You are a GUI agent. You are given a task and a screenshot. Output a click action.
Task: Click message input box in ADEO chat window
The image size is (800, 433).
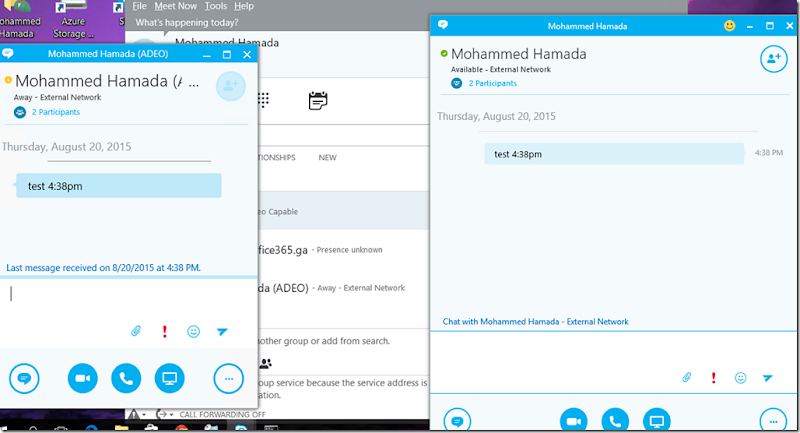pos(129,301)
